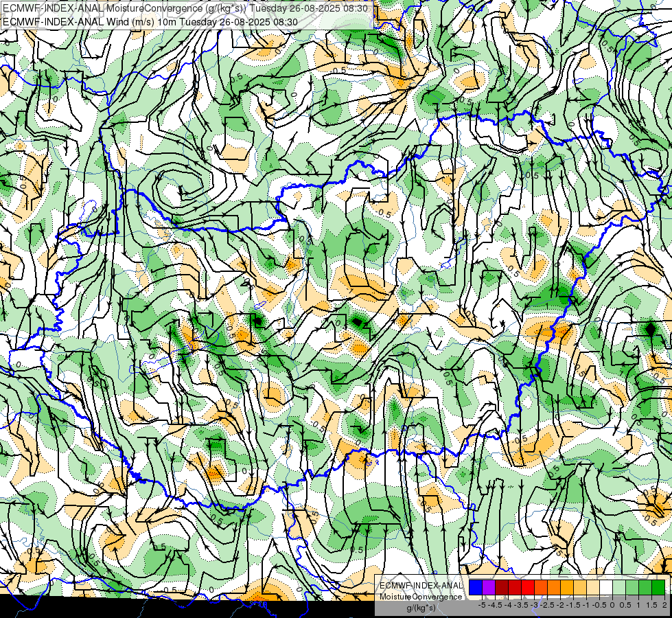The width and height of the screenshot is (672, 618).
Task: Click the 'Wind (m/s) 10m' title line
Action: tap(150, 22)
